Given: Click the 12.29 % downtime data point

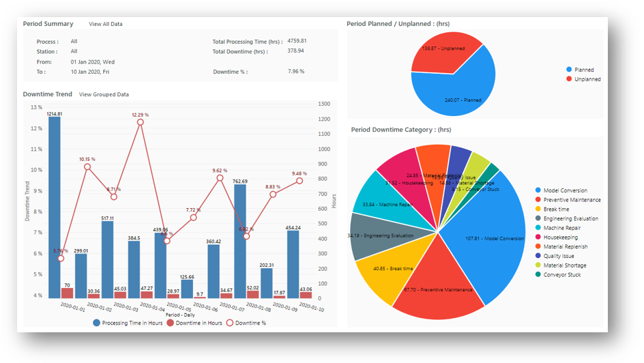Looking at the screenshot, I should pyautogui.click(x=140, y=122).
